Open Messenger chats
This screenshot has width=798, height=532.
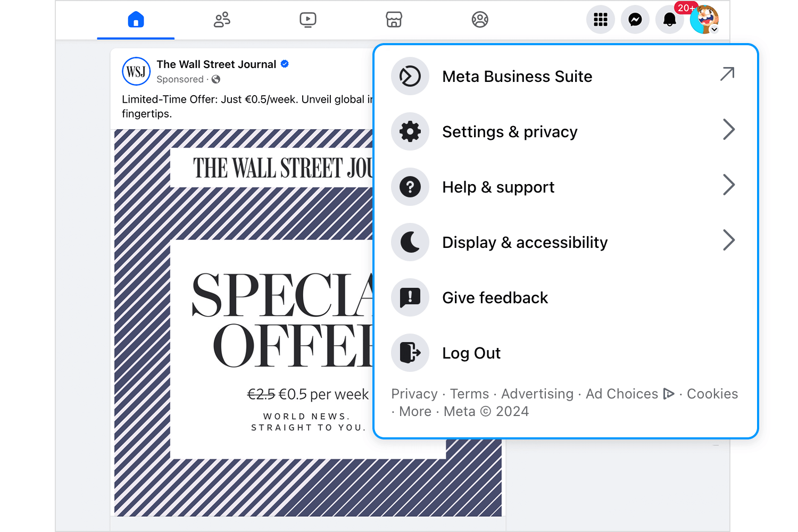pyautogui.click(x=635, y=20)
